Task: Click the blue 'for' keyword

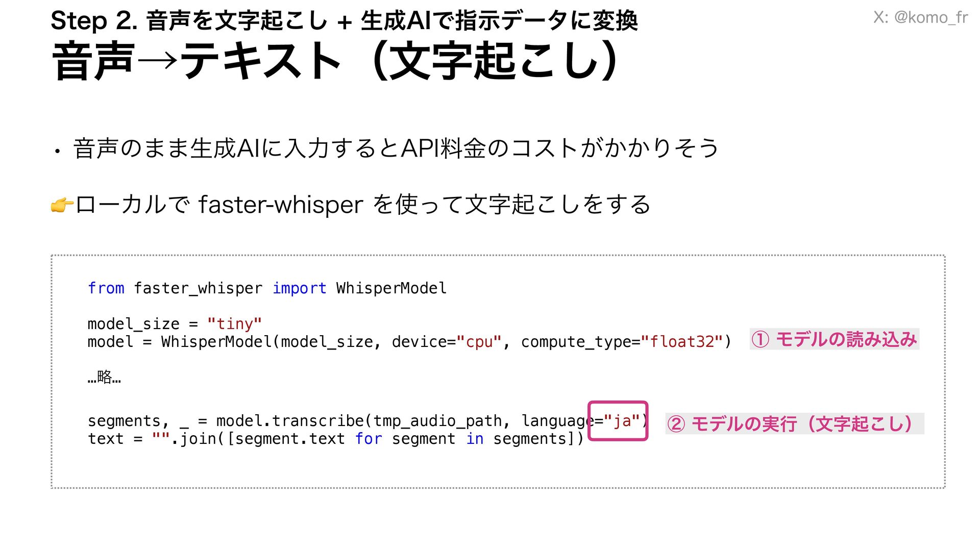Action: pos(368,439)
